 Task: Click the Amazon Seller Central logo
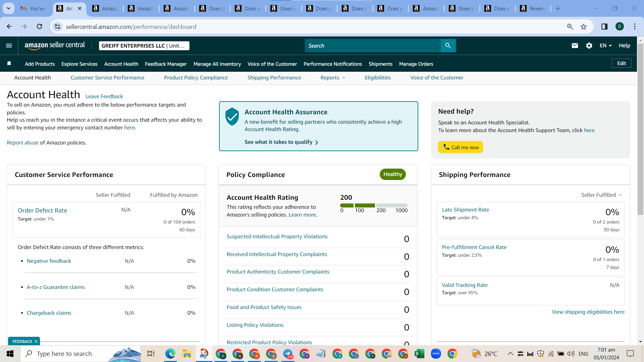pyautogui.click(x=55, y=46)
